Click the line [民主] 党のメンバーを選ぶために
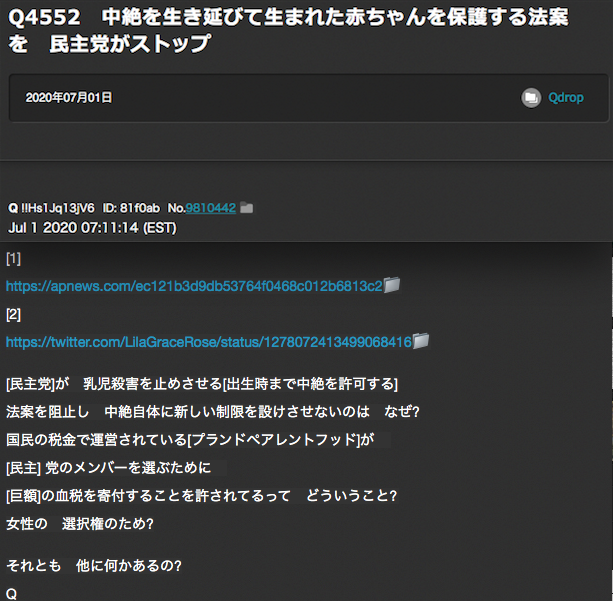This screenshot has height=601, width=613. pyautogui.click(x=109, y=468)
